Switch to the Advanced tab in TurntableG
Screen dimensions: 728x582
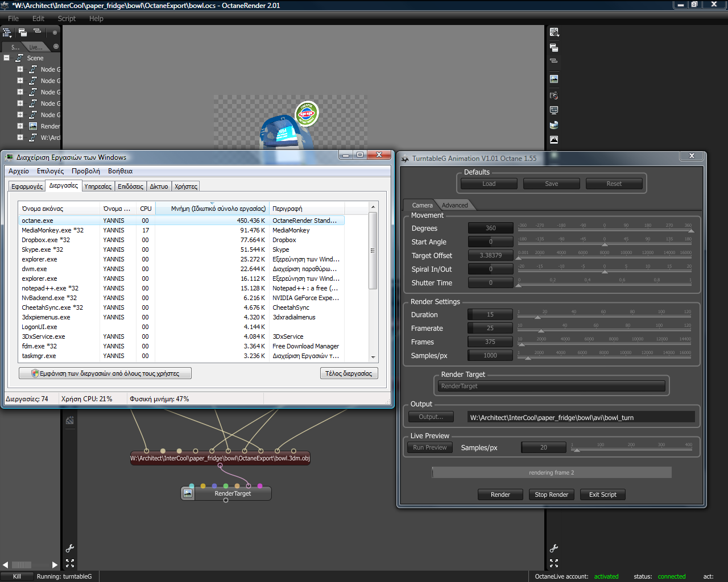(x=454, y=205)
